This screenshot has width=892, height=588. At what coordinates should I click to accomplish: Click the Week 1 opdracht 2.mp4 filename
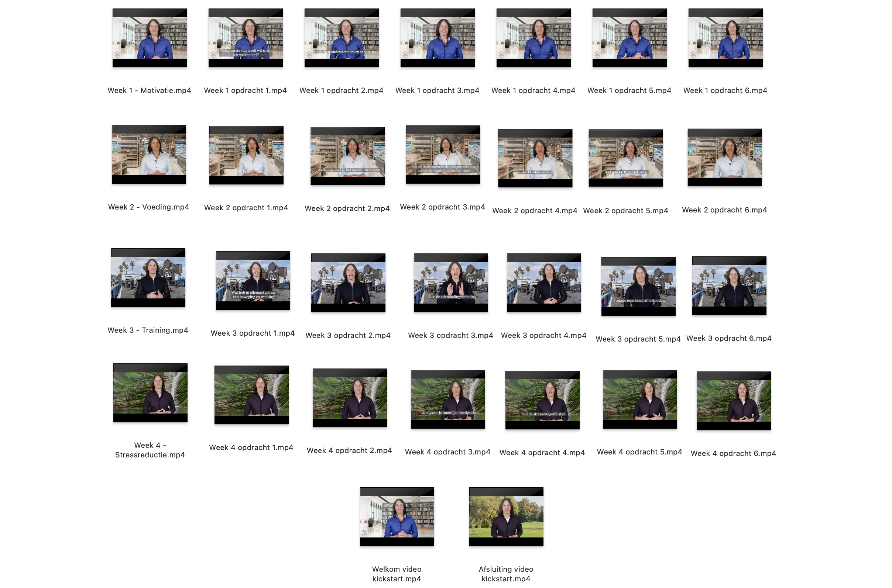341,90
